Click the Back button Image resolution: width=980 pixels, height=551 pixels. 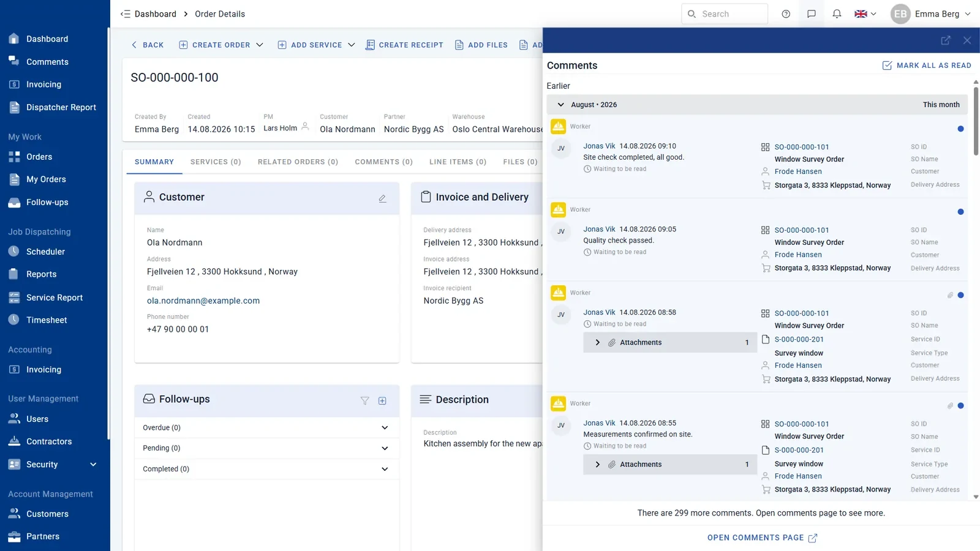[x=148, y=45]
